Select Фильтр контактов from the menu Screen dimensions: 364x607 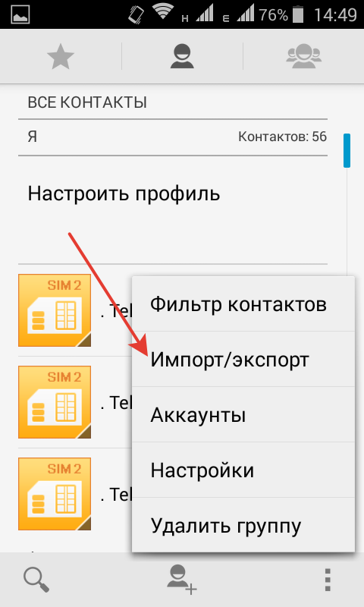(243, 304)
